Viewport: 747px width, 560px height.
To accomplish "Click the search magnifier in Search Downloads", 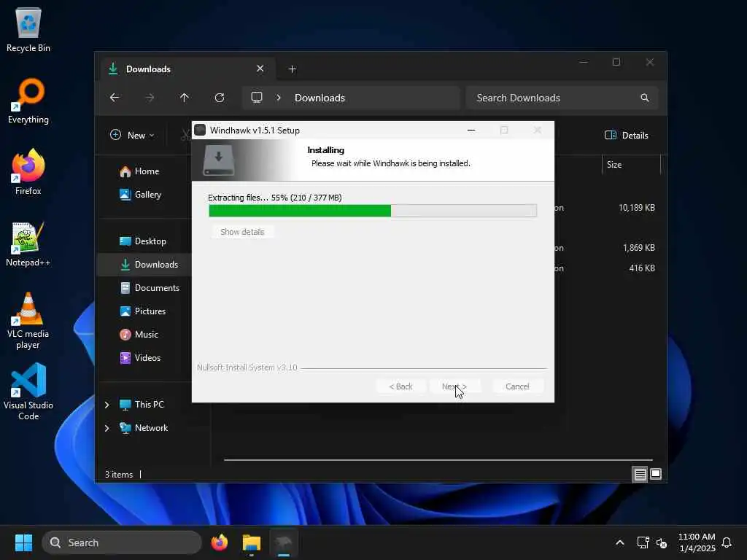I will tap(645, 98).
